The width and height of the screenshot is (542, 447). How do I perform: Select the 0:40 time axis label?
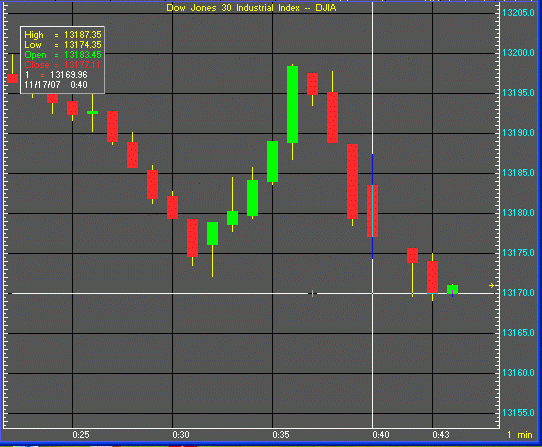(381, 435)
